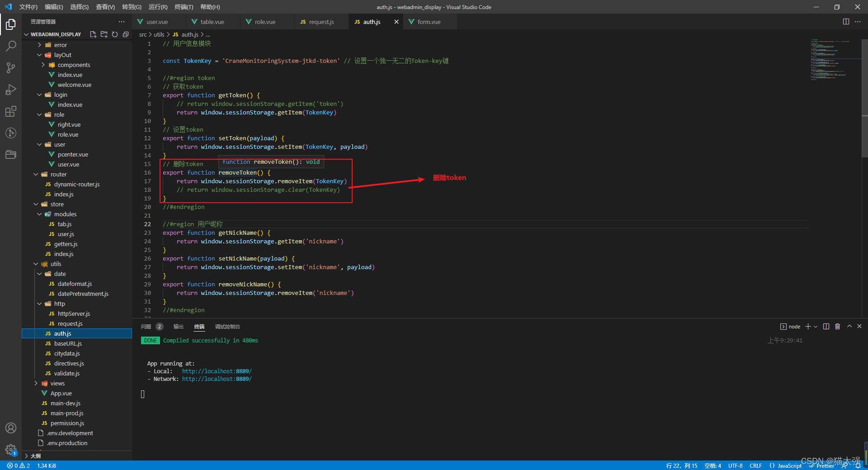Switch to the user.vue editor tab
This screenshot has width=868, height=470.
(157, 22)
